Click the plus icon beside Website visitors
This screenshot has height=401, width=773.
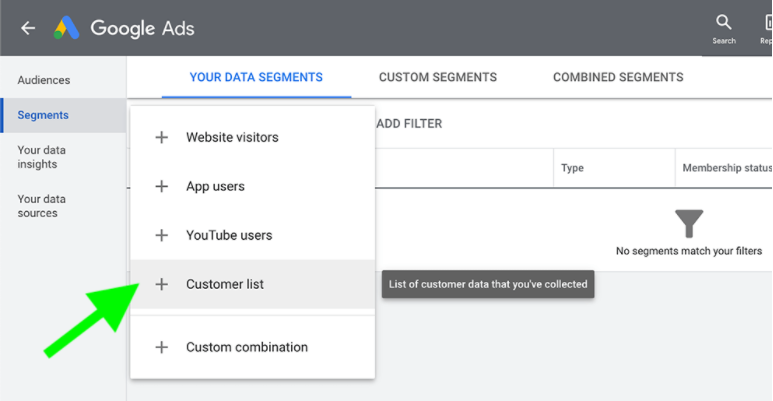[x=161, y=138]
